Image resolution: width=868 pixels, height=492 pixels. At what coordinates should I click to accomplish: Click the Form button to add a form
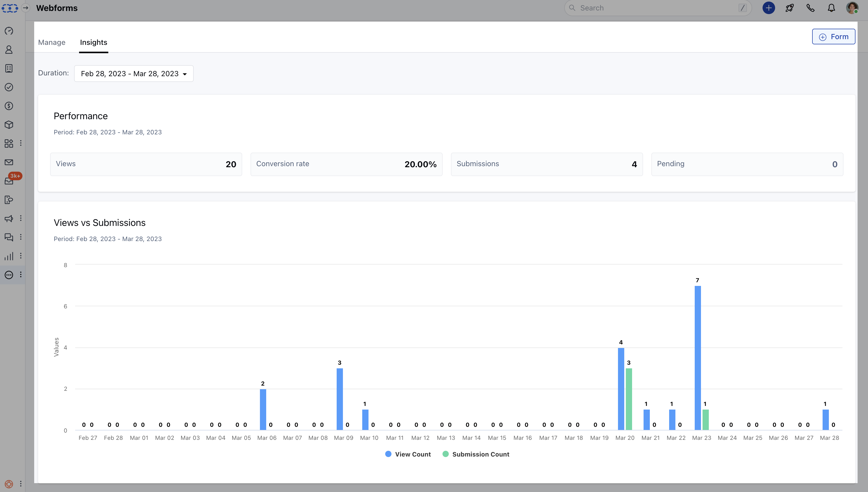834,37
